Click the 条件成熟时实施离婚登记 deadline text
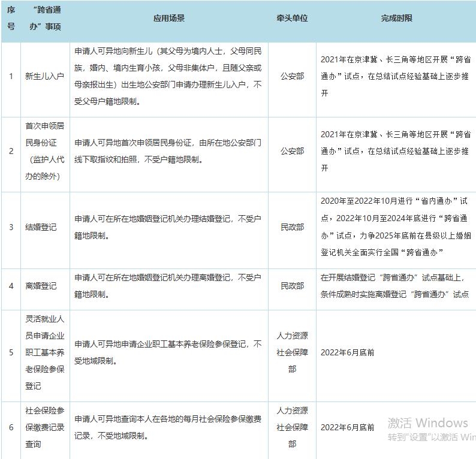The width and height of the screenshot is (476, 459). click(x=394, y=286)
